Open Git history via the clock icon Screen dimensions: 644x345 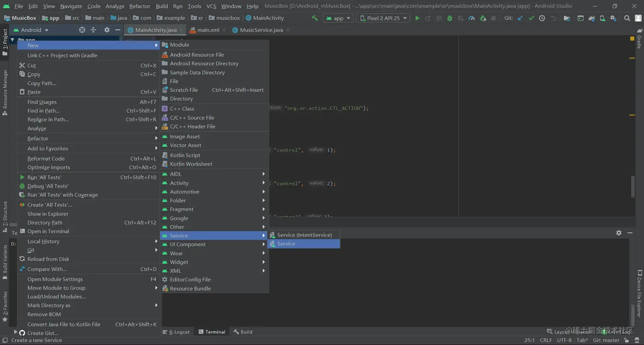coord(542,18)
